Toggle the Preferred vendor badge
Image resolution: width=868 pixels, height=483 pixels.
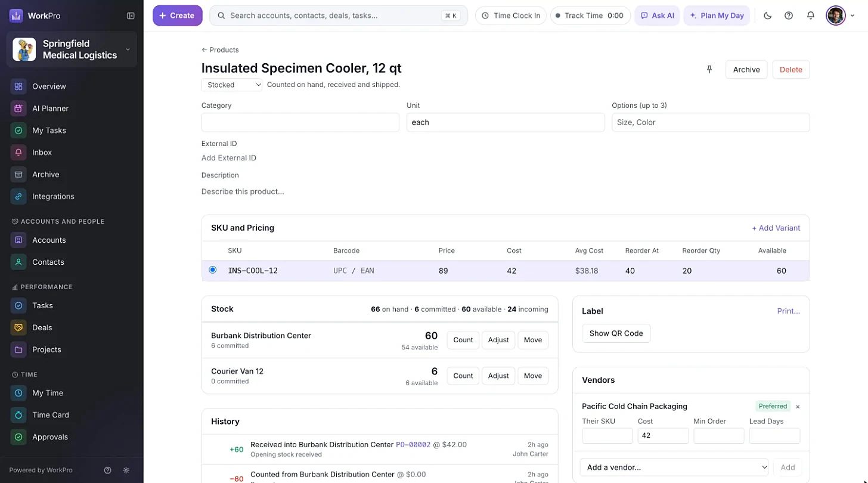(x=773, y=406)
